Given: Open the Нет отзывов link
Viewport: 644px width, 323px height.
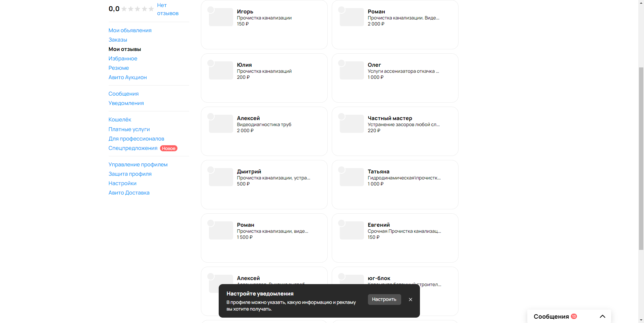Looking at the screenshot, I should pyautogui.click(x=168, y=9).
